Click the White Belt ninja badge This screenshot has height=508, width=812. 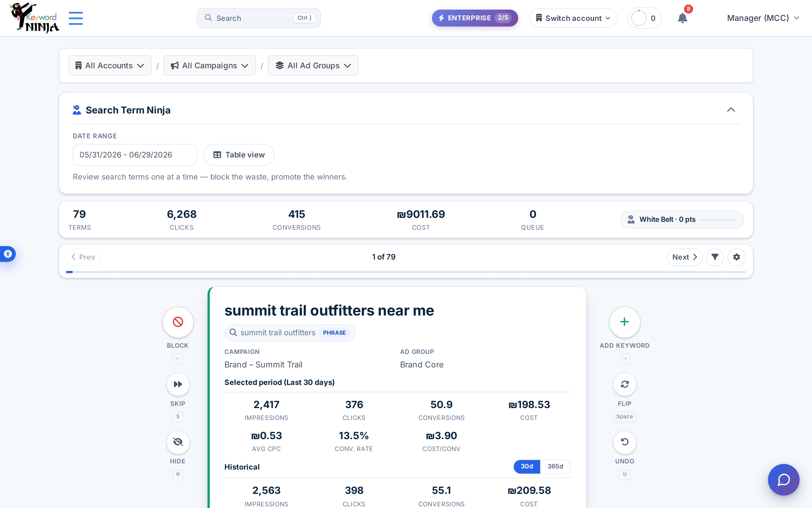(631, 219)
